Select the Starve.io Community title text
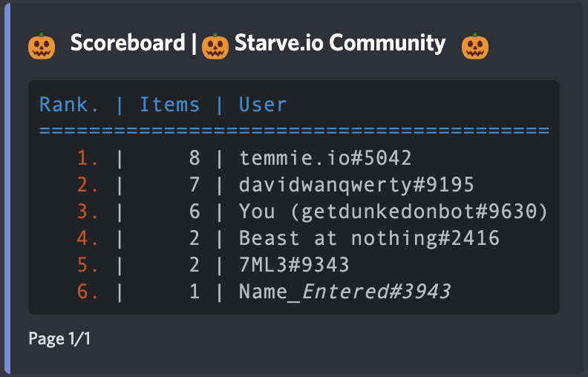Viewport: 588px width, 377px height. pos(340,44)
